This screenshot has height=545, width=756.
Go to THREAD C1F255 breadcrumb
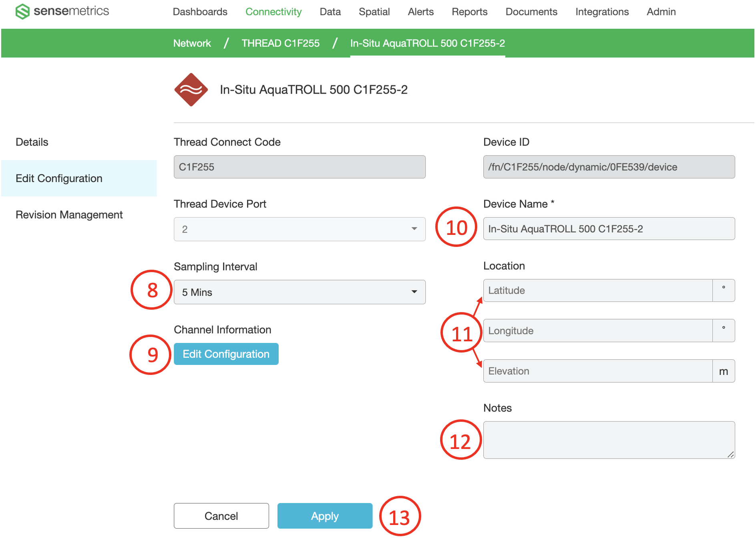[280, 43]
